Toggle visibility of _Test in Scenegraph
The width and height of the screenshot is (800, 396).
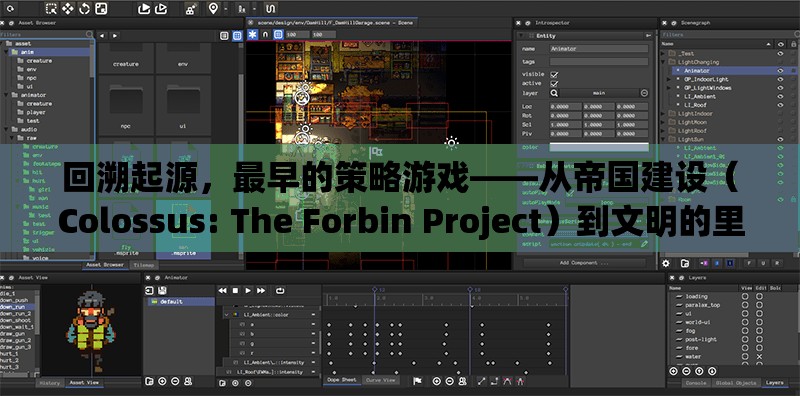tap(780, 53)
